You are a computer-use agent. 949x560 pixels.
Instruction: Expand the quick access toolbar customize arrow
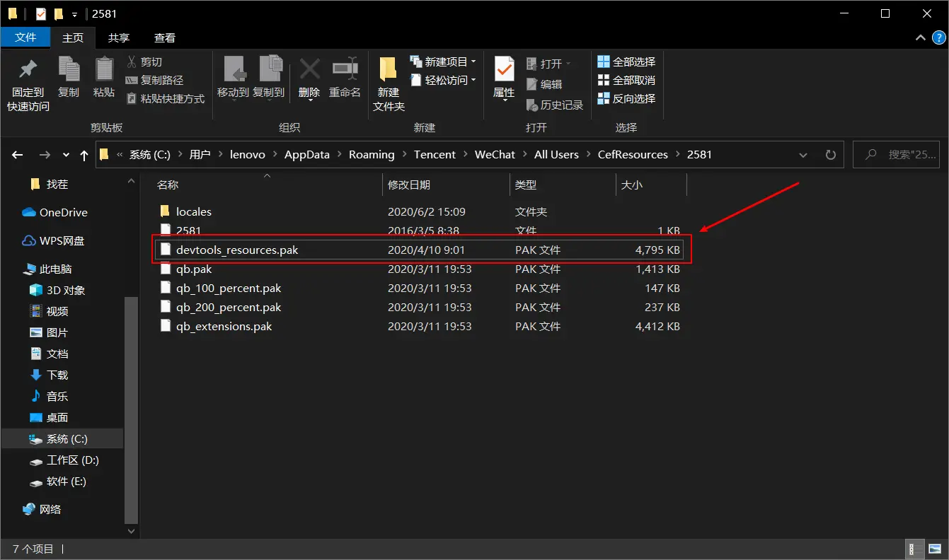coord(74,14)
